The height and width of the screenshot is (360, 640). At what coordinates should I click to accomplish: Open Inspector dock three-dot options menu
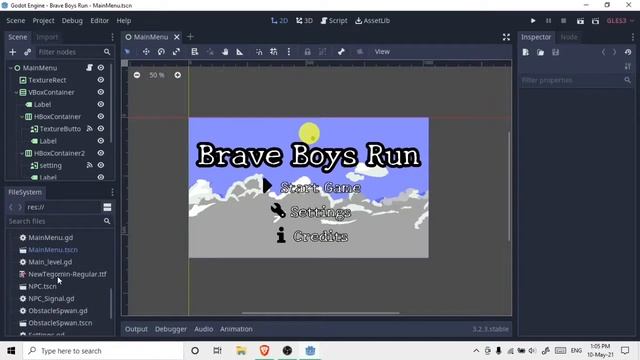(633, 37)
